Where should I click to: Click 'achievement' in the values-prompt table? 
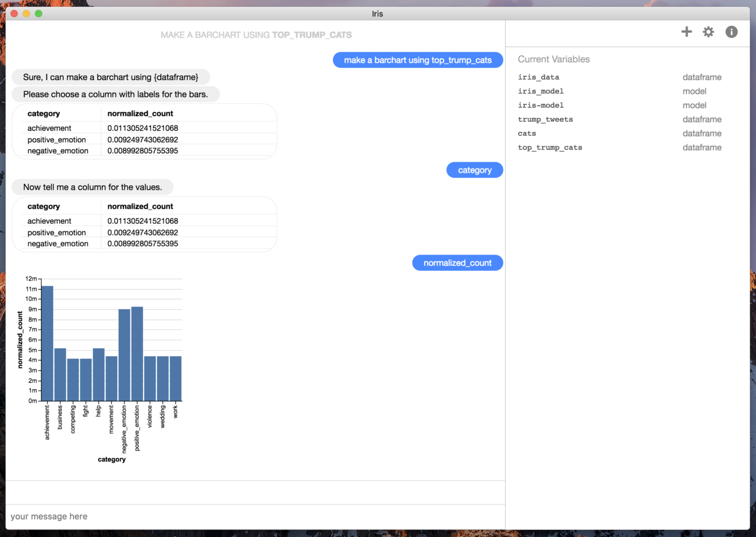tap(49, 221)
